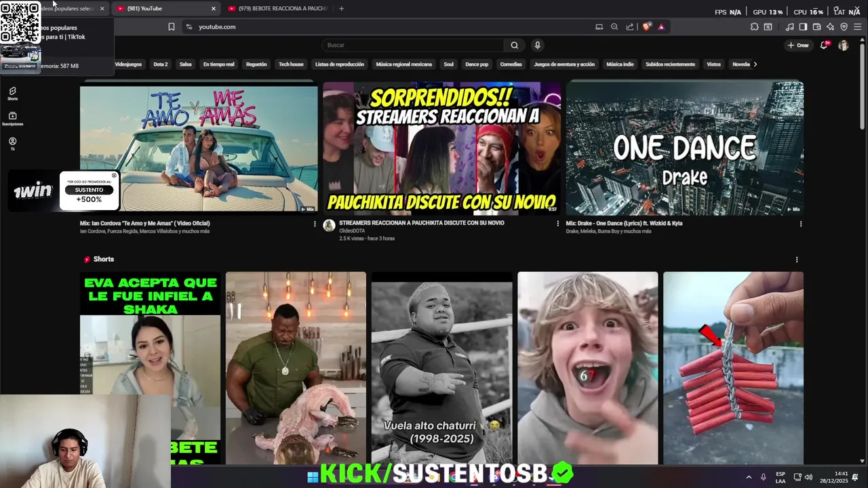Click the Brave Rewards triangle icon

[661, 27]
